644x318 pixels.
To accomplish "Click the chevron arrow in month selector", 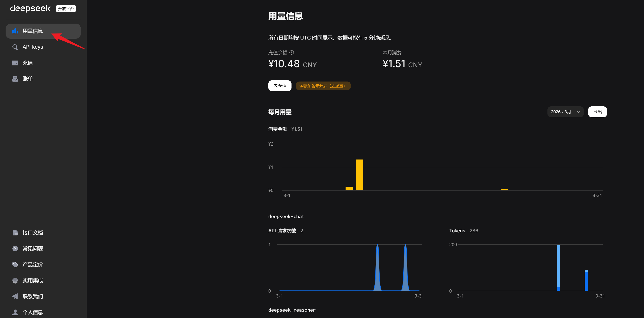I will pos(578,112).
